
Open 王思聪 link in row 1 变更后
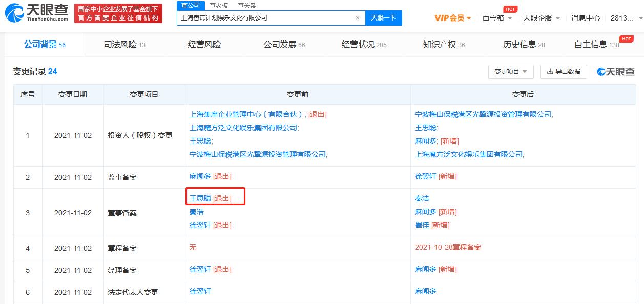coord(426,128)
